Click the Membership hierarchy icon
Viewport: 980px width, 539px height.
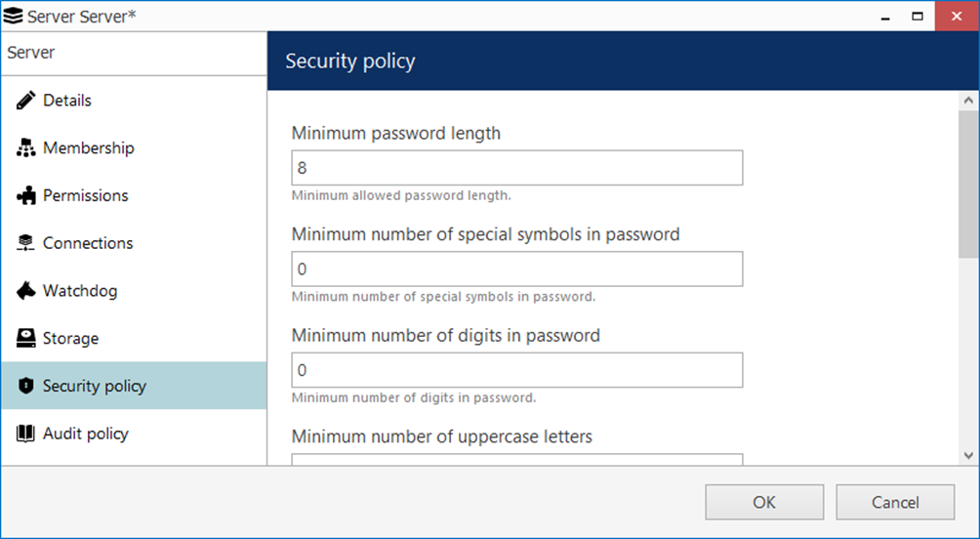coord(26,148)
